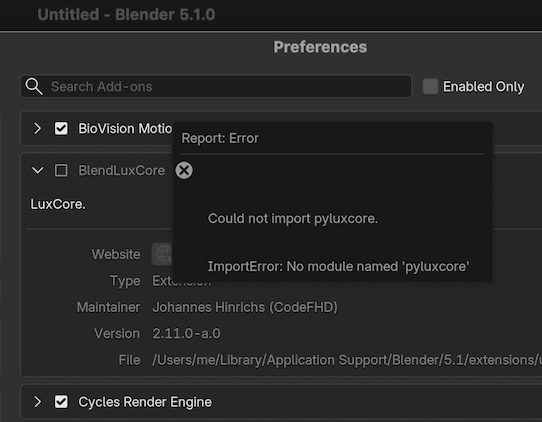Open the add-on Website globe button
Image resolution: width=542 pixels, height=422 pixels.
coord(162,254)
